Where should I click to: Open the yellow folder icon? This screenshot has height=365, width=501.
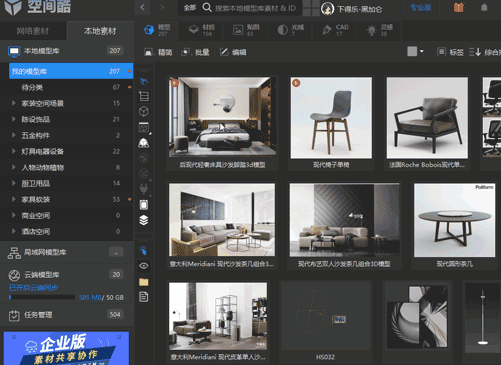[x=144, y=282]
